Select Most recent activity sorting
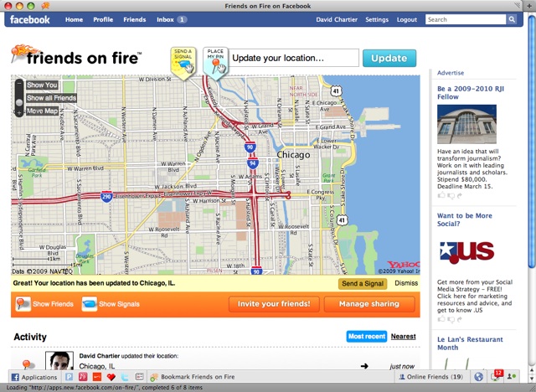 pyautogui.click(x=367, y=336)
